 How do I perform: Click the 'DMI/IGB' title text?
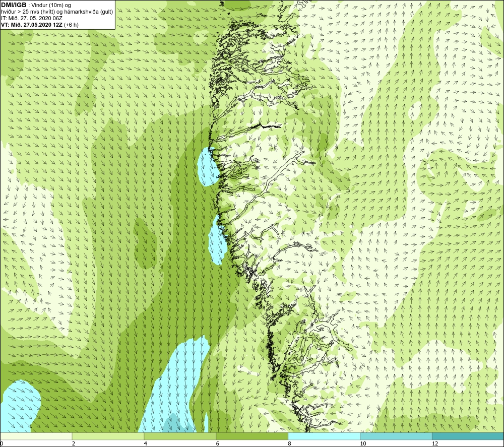(x=14, y=5)
